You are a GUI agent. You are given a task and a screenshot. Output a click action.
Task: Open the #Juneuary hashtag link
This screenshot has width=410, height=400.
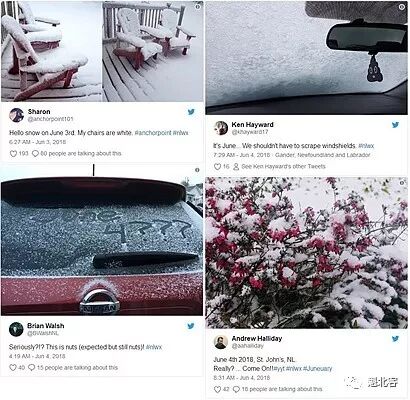point(318,368)
